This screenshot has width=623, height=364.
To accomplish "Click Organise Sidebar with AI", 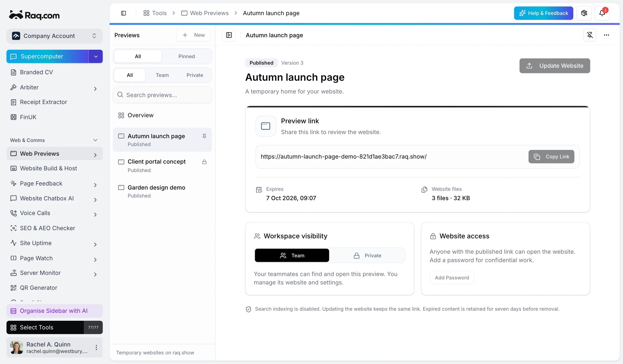I will [x=55, y=311].
